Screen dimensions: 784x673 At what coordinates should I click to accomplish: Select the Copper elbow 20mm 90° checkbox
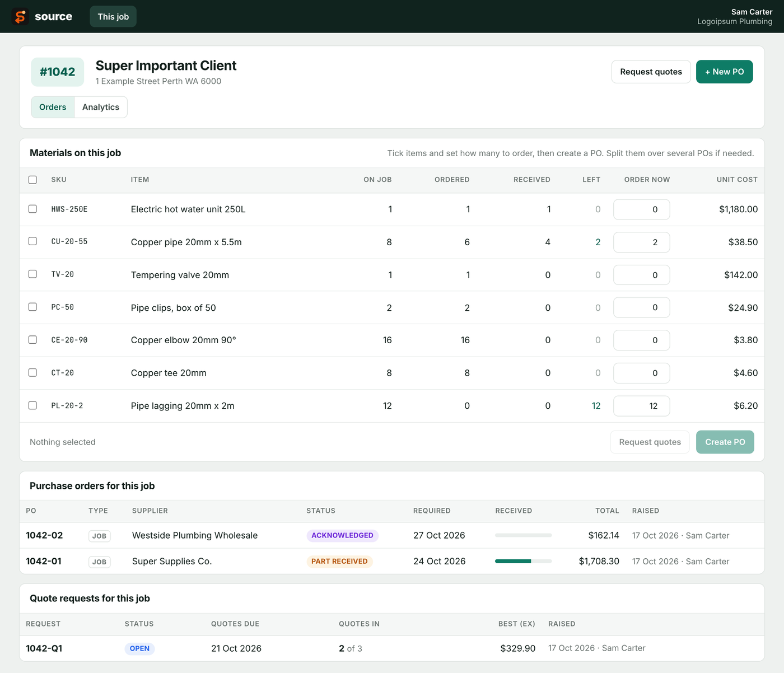[x=32, y=340]
